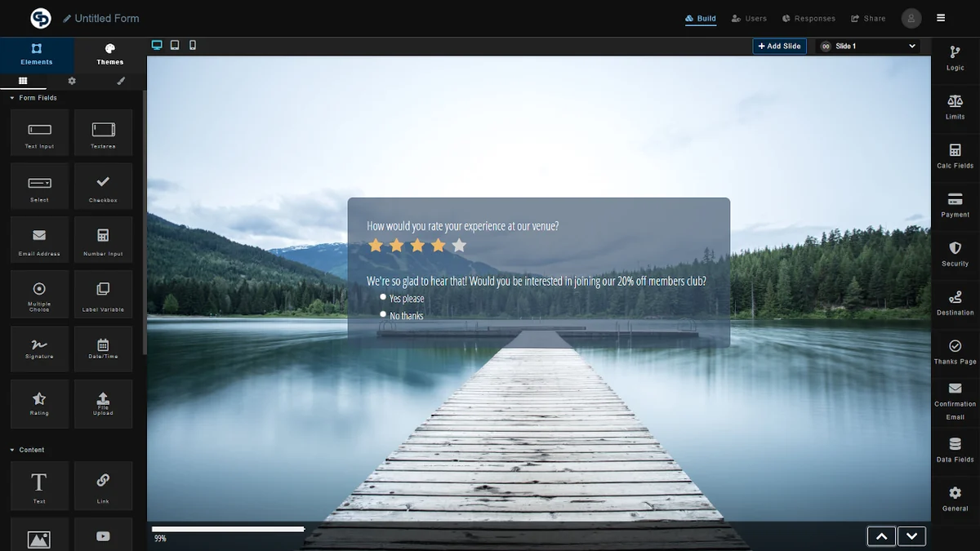Open Calc Fields in right sidebar
The width and height of the screenshot is (980, 551).
click(x=955, y=156)
